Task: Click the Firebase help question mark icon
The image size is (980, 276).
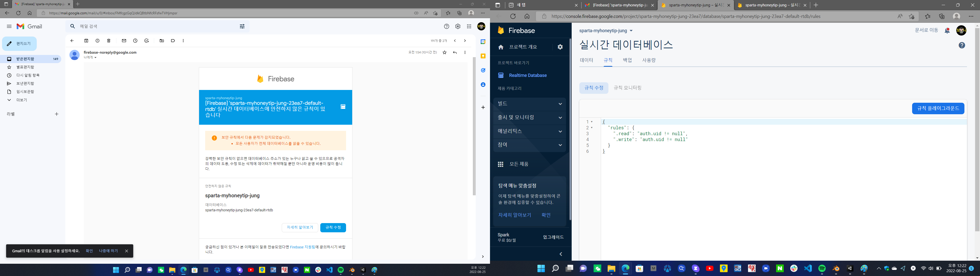Action: click(962, 45)
